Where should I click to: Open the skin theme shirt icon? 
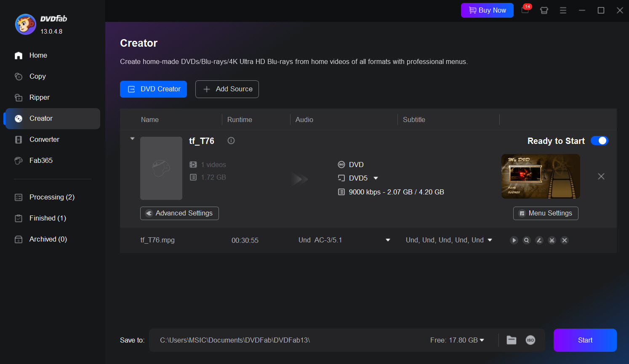(x=544, y=11)
